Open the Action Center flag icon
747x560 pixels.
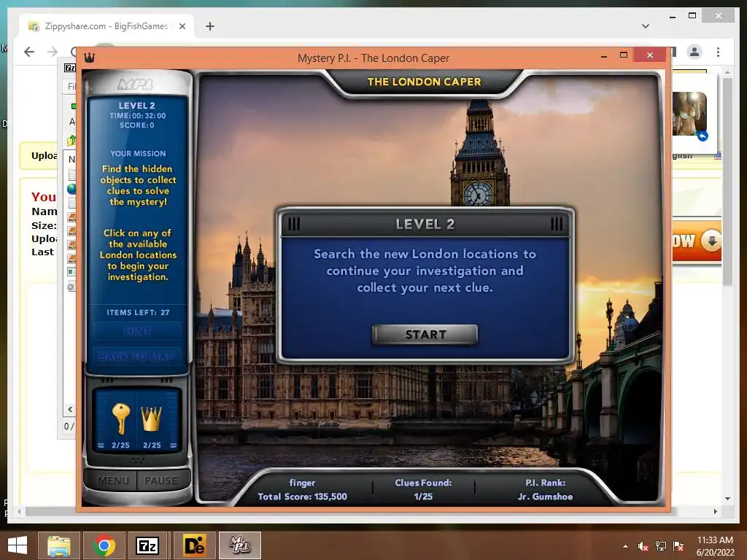pyautogui.click(x=678, y=546)
